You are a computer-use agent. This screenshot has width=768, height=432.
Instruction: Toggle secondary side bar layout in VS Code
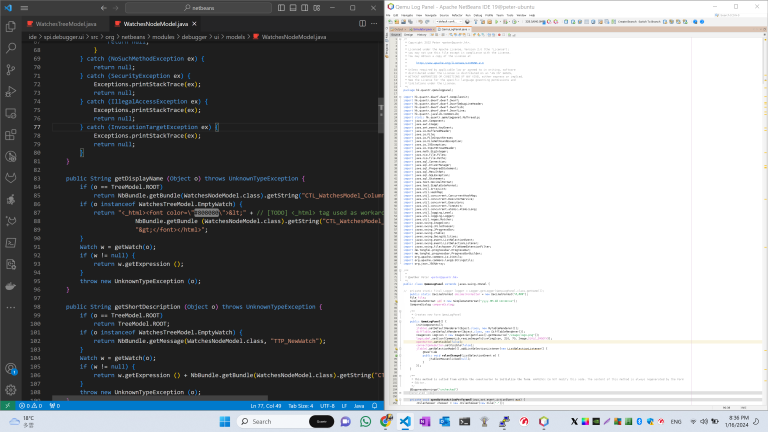[x=305, y=8]
